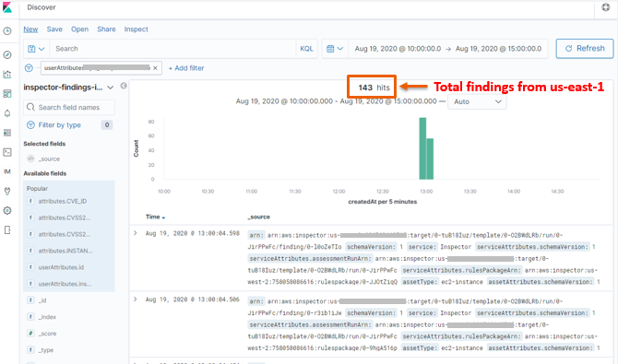
Task: Select the _type field name
Action: pyautogui.click(x=46, y=350)
